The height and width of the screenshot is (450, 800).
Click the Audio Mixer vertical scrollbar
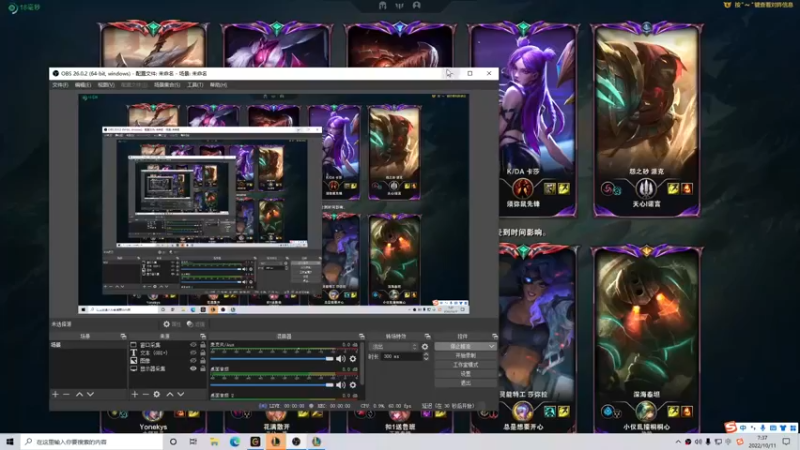pos(362,363)
